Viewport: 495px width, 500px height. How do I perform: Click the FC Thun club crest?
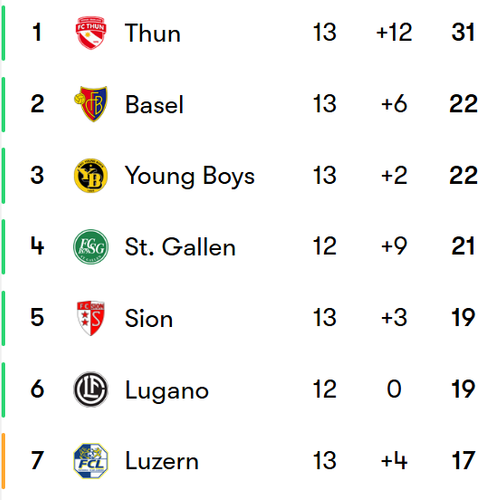pyautogui.click(x=91, y=33)
